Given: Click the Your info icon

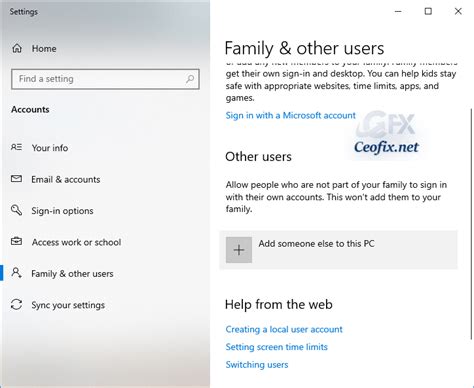Looking at the screenshot, I should (x=16, y=147).
